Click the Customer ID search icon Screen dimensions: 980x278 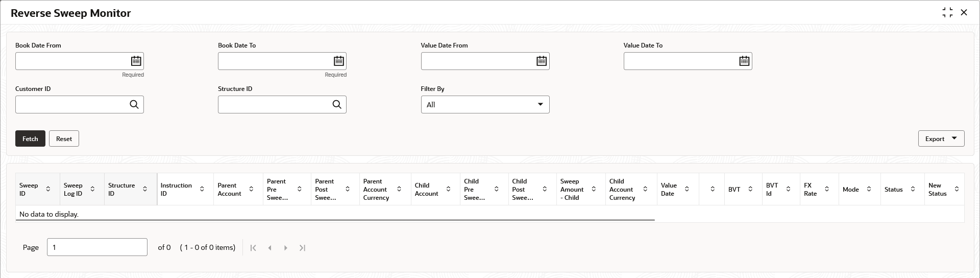pyautogui.click(x=134, y=105)
